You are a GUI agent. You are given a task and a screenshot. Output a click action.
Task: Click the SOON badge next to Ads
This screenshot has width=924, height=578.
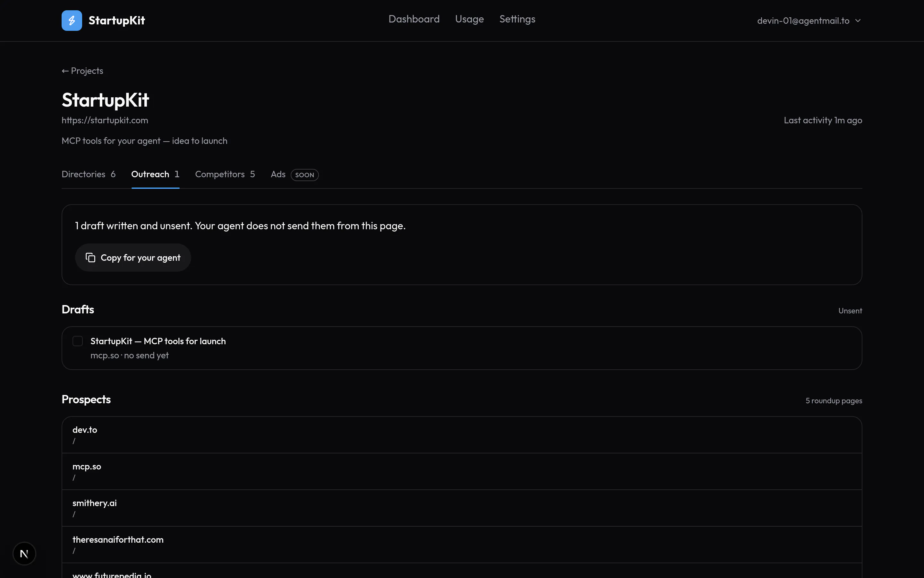[304, 175]
